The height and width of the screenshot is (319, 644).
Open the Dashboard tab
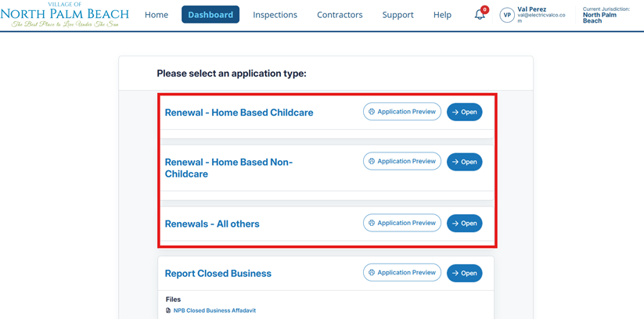point(210,15)
